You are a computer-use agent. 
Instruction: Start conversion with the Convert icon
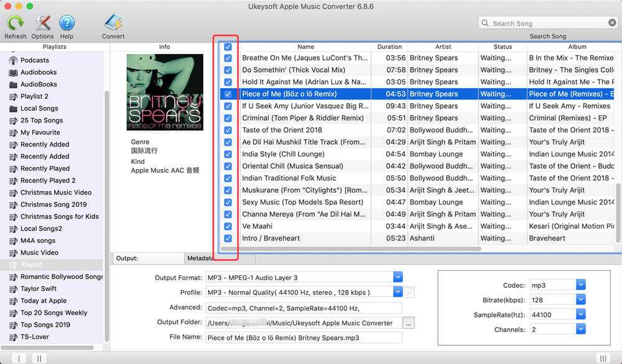click(x=113, y=24)
